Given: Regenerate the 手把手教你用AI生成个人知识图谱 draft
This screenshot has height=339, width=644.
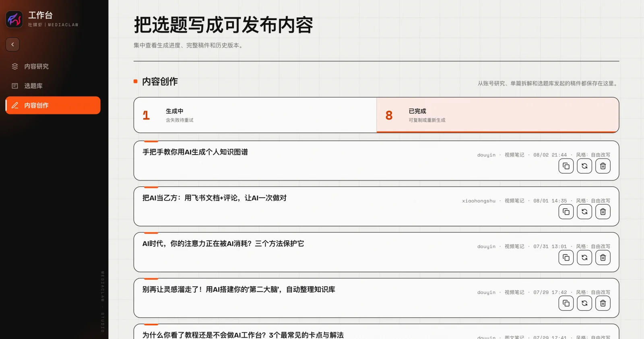Looking at the screenshot, I should [x=584, y=166].
